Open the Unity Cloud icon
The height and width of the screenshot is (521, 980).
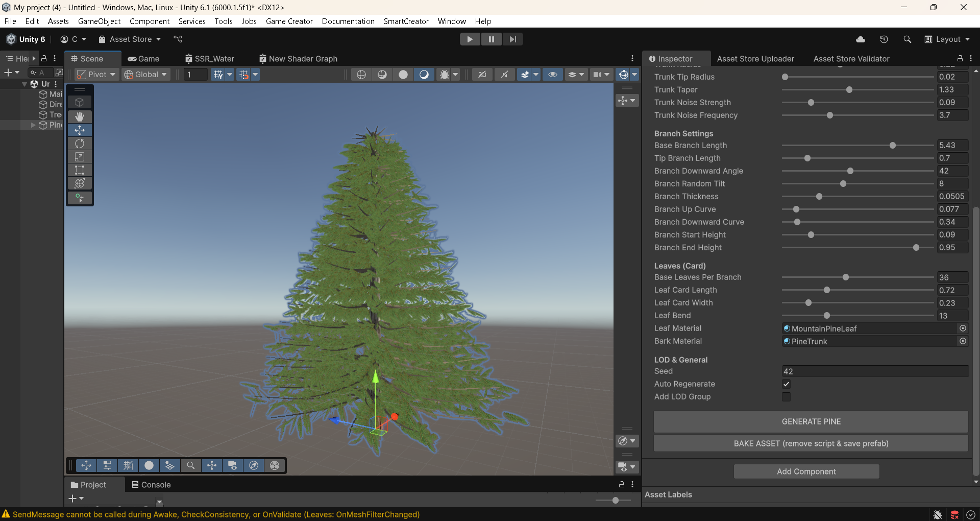point(861,39)
